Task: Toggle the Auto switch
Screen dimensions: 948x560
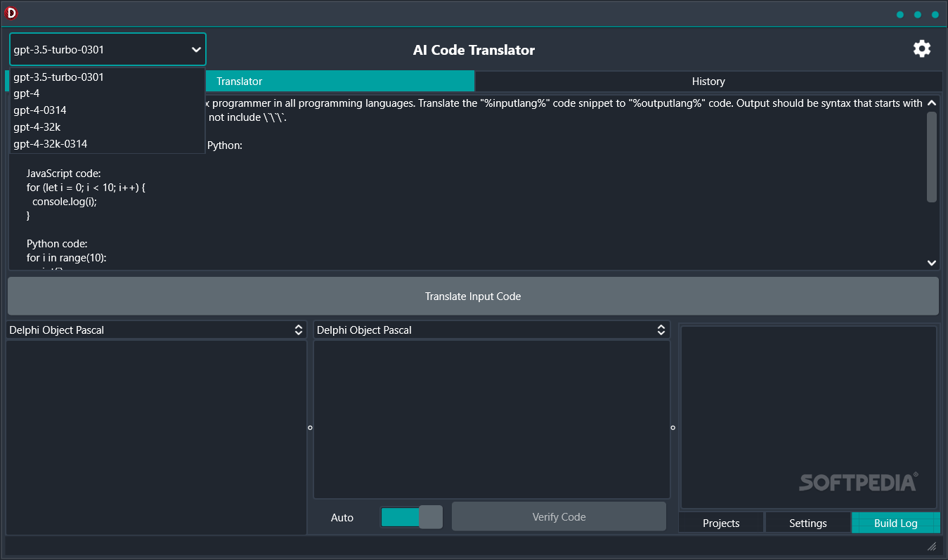Action: (x=412, y=517)
